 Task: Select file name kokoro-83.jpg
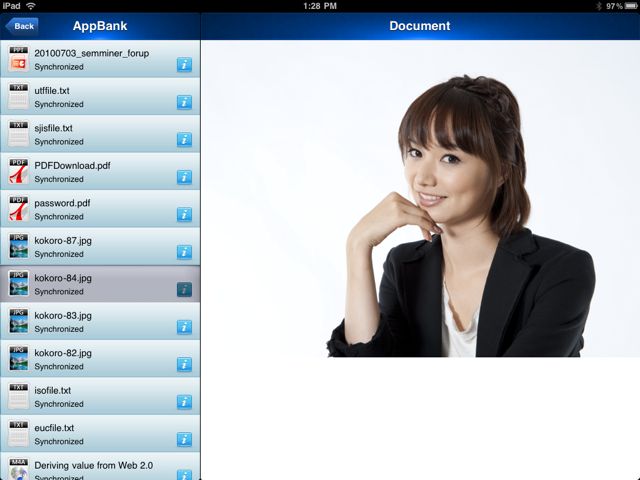[x=63, y=316]
